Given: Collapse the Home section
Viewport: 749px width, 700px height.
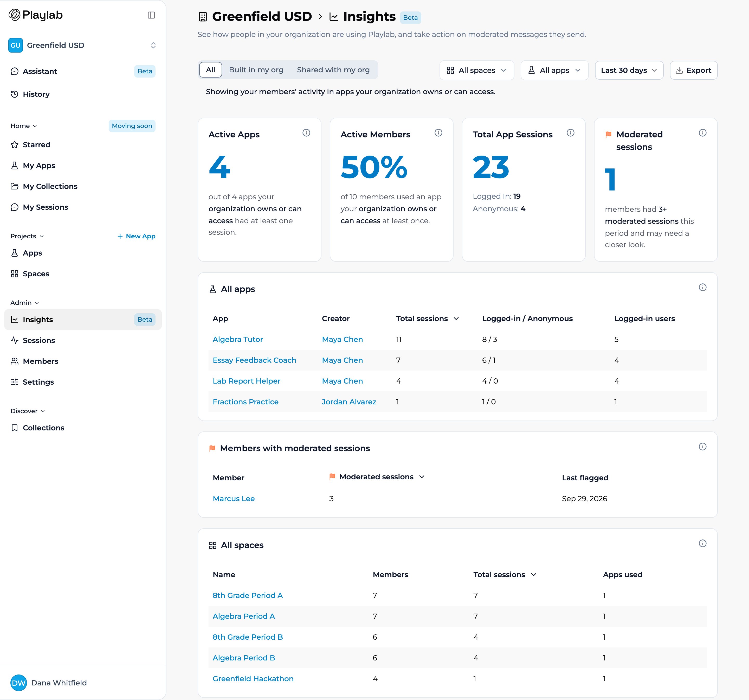Looking at the screenshot, I should (x=24, y=126).
